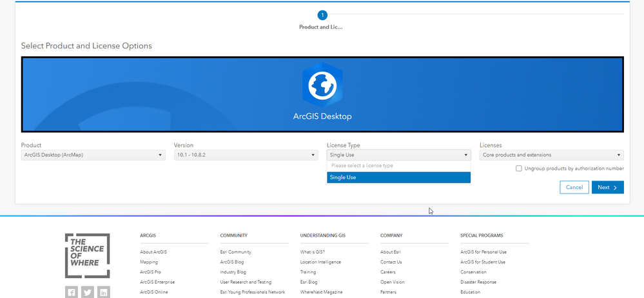Open ArcGIS Online footer link

(x=153, y=292)
